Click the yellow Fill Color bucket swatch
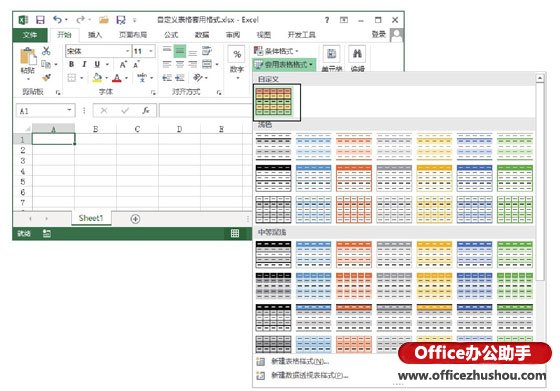The height and width of the screenshot is (391, 560). pos(97,78)
